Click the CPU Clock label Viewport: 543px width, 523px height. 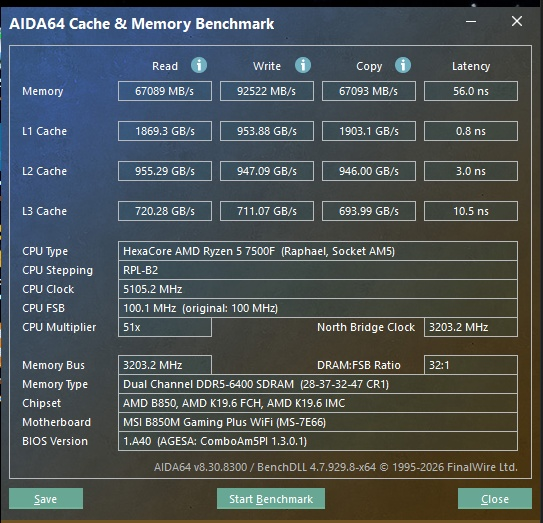click(48, 289)
